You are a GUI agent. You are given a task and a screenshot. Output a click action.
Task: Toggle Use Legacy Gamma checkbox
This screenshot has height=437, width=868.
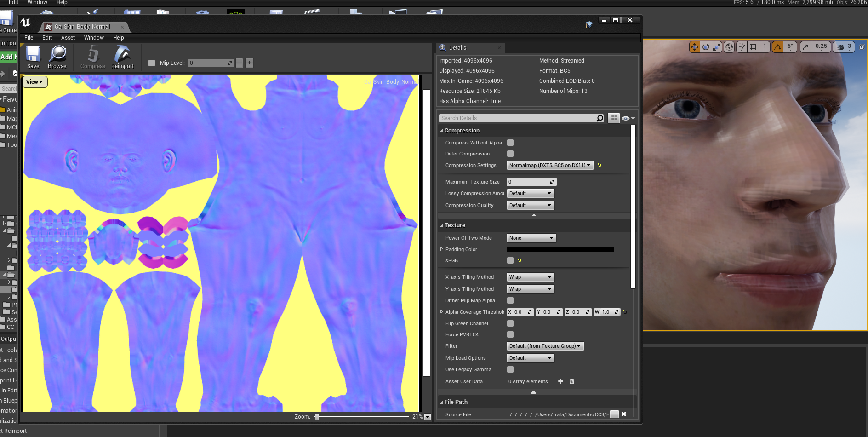click(x=510, y=369)
